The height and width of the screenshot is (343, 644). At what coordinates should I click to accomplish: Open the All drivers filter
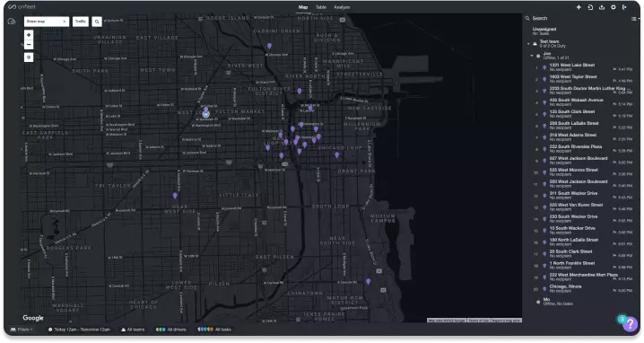click(170, 330)
